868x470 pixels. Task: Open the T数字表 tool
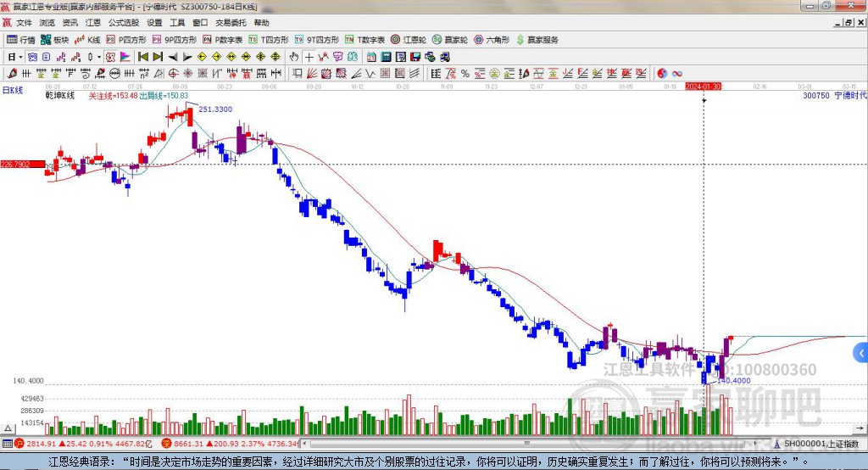364,40
